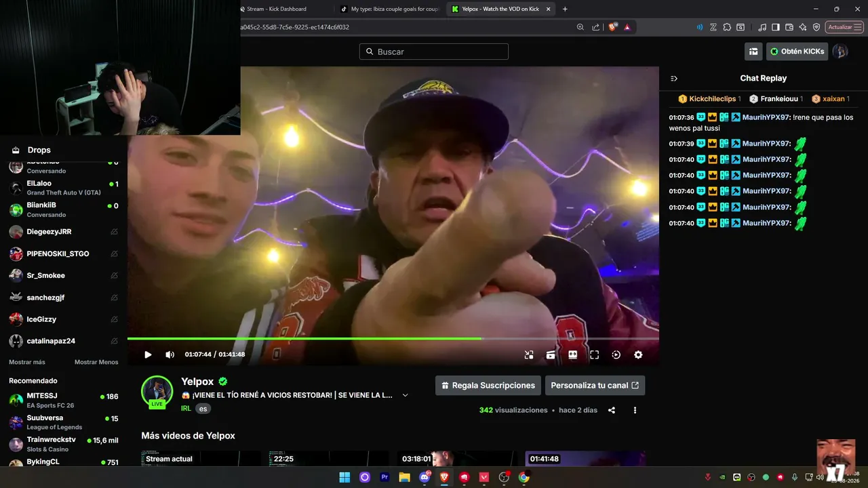
Task: Open Sr_Smokee channel in sidebar
Action: 64,275
